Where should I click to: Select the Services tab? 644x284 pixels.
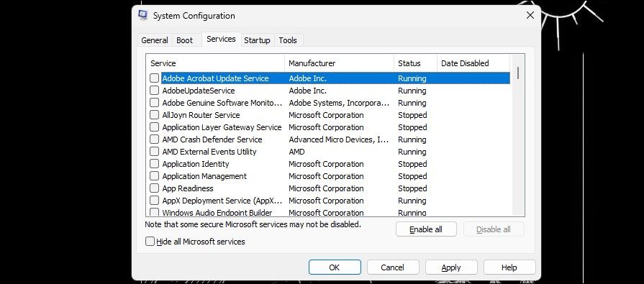pyautogui.click(x=221, y=39)
